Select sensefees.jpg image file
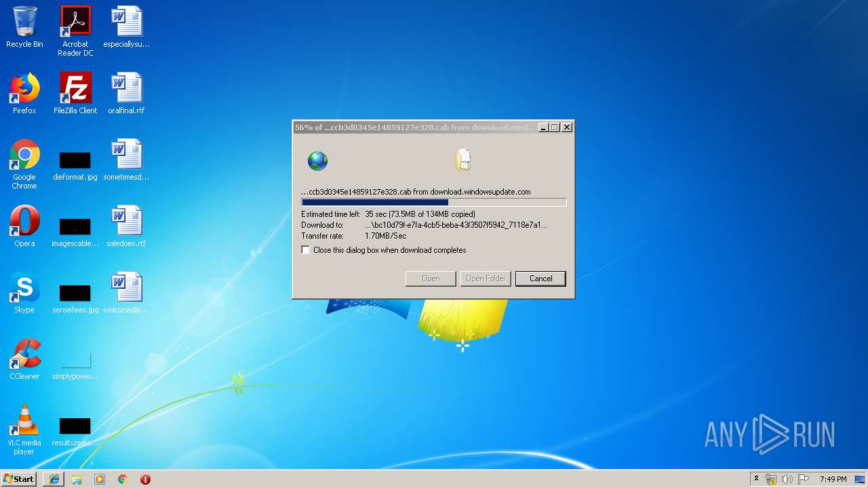The image size is (868, 488). point(75,300)
